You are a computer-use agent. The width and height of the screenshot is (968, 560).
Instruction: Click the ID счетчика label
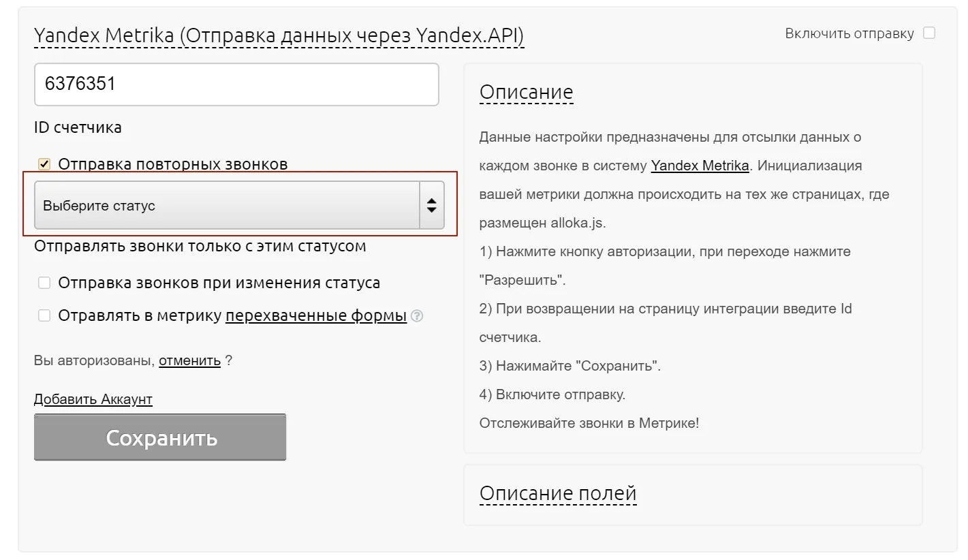(78, 127)
